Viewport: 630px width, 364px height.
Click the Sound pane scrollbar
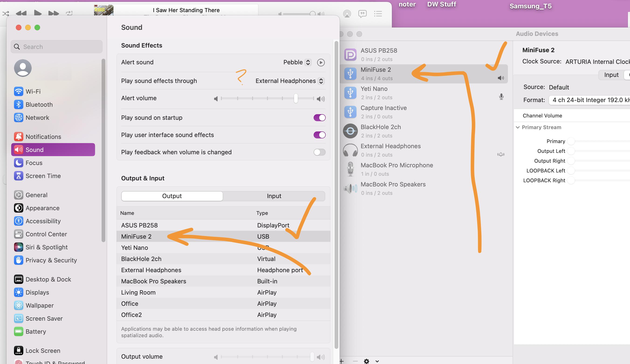(x=336, y=195)
